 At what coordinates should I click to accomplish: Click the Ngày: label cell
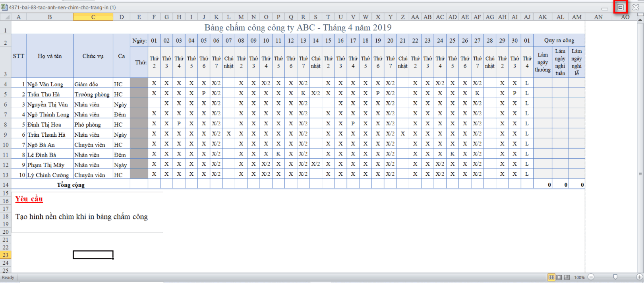click(139, 41)
